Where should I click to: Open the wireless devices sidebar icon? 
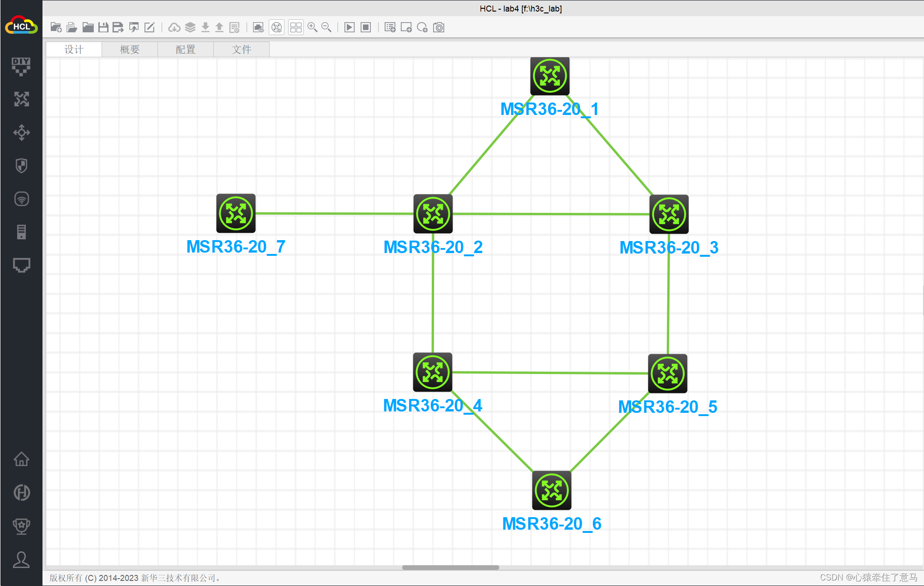coord(21,199)
